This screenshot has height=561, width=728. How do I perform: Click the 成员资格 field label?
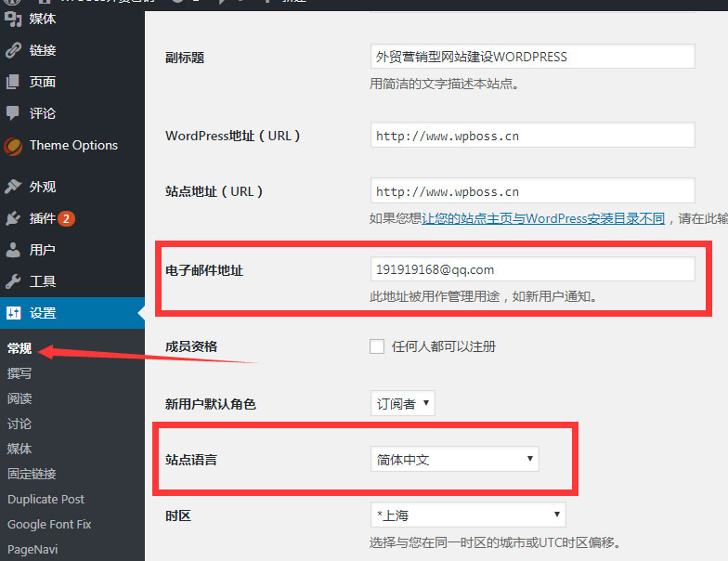click(x=191, y=346)
